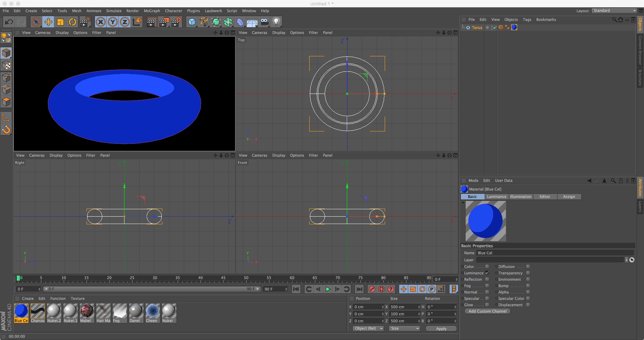Click the Undo arrow icon

click(x=9, y=22)
